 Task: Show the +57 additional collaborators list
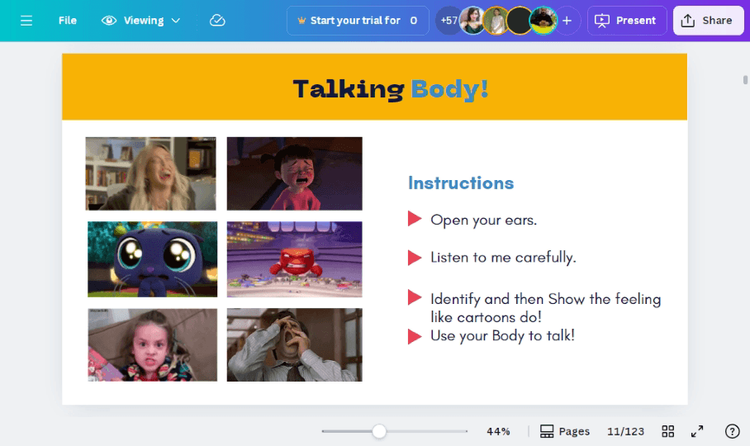pos(448,21)
